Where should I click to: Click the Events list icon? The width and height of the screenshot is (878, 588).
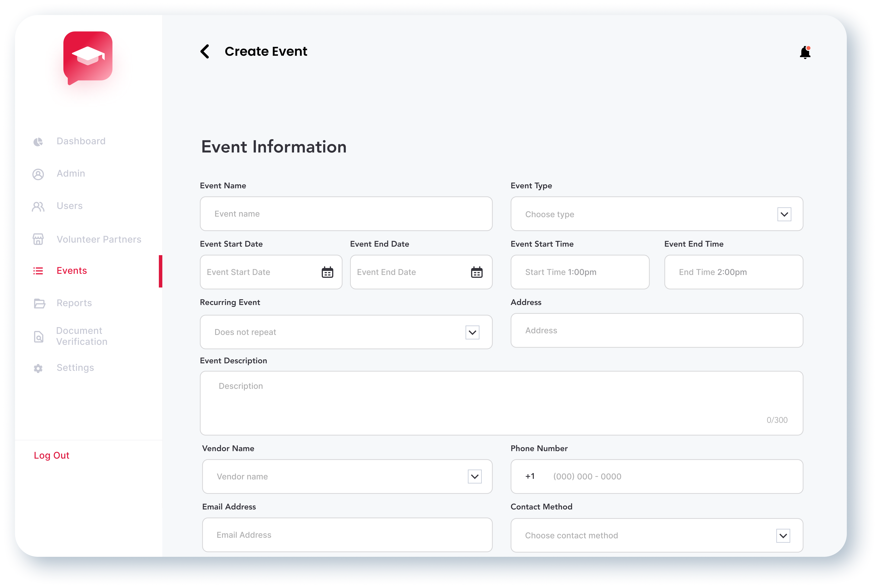[x=38, y=271]
